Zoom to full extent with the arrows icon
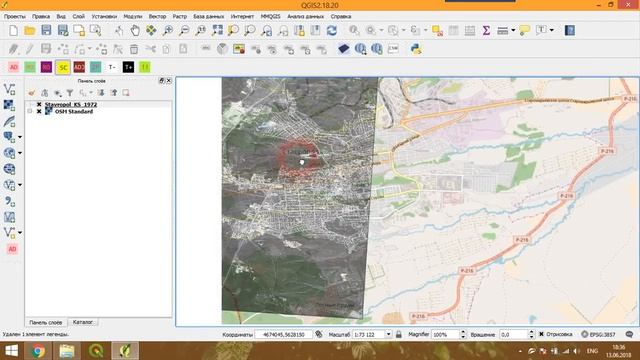This screenshot has height=360, width=640. [x=217, y=31]
